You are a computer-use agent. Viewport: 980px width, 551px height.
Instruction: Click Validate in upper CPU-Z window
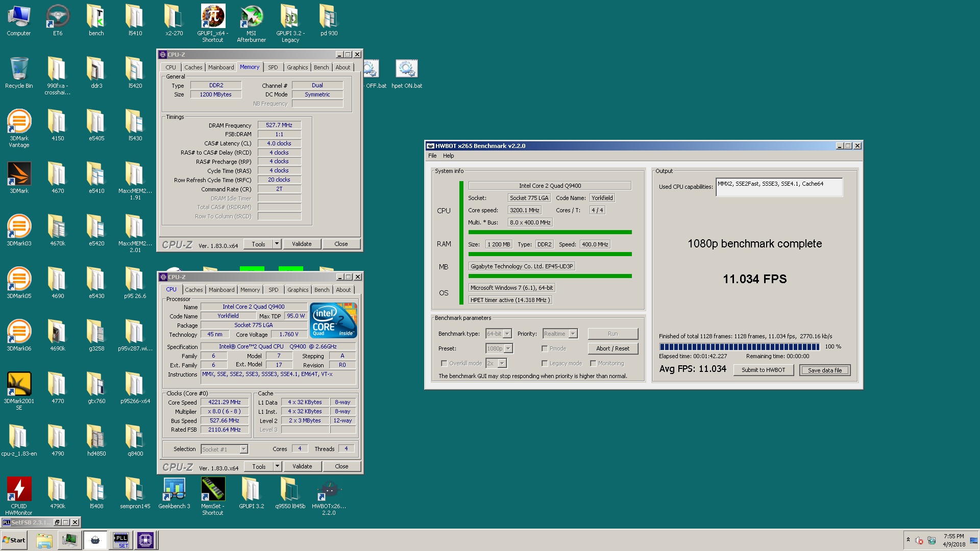tap(302, 244)
